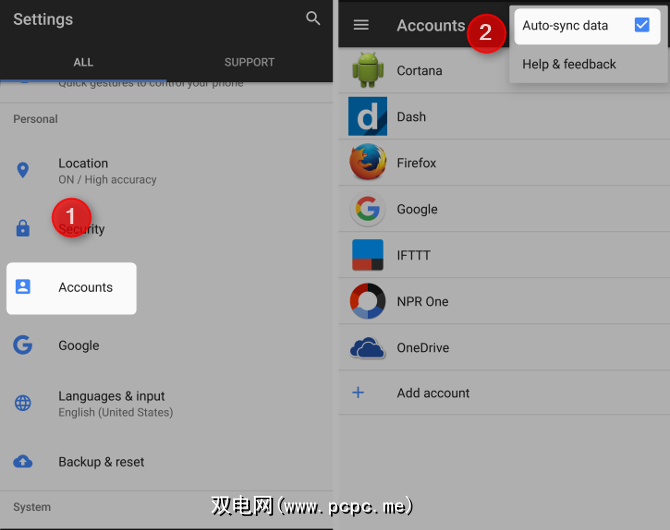Switch to the ALL tab
670x530 pixels.
[x=83, y=62]
